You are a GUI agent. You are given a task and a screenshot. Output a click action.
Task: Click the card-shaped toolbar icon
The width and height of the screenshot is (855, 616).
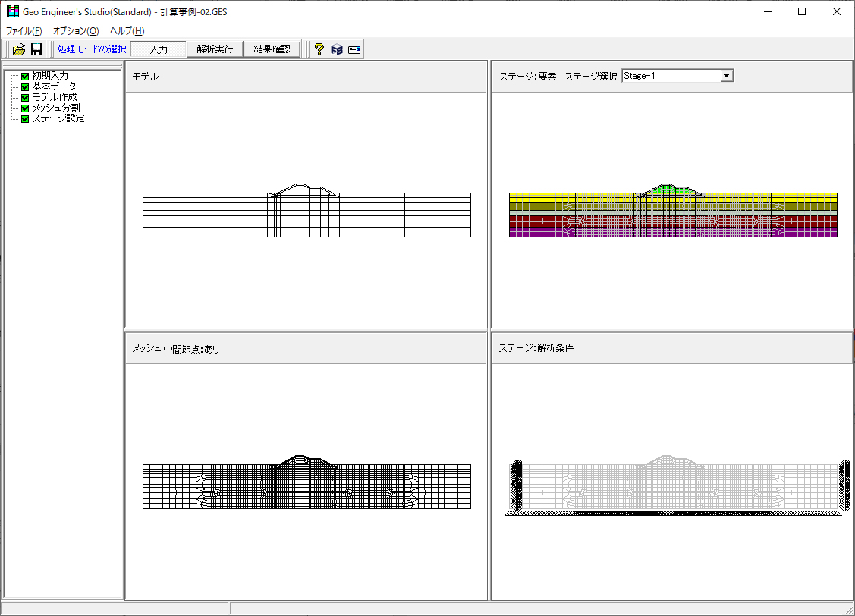tap(354, 50)
